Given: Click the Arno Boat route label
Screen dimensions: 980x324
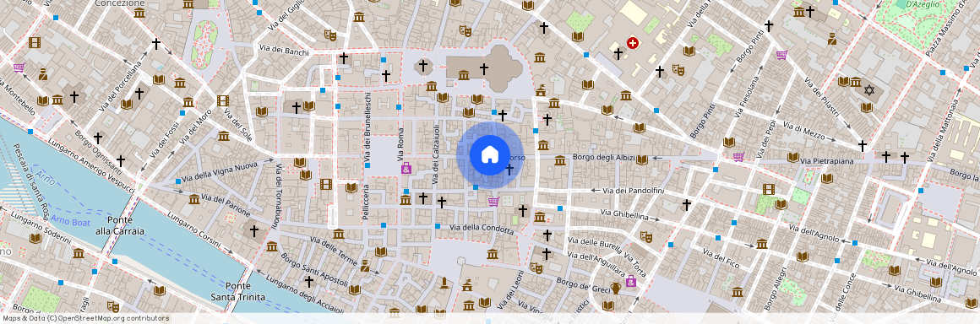Looking at the screenshot, I should pos(71,222).
